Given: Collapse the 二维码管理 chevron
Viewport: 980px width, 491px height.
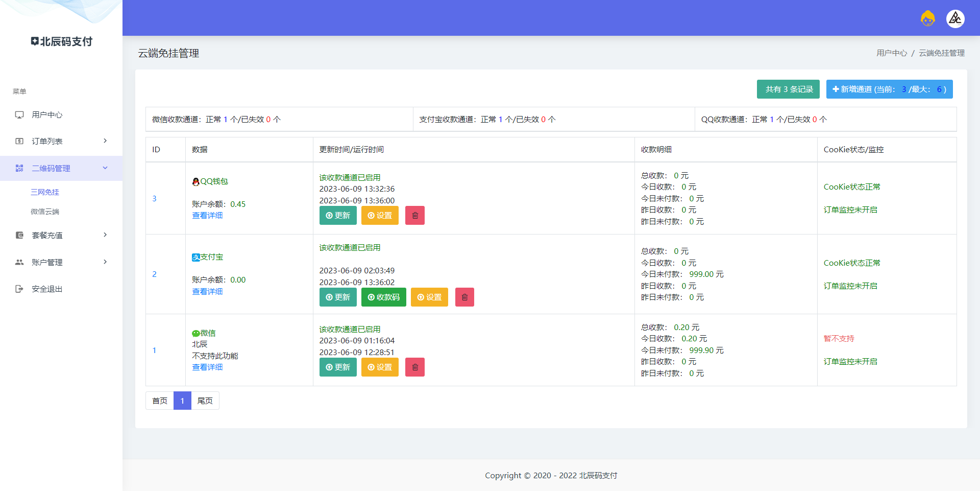Looking at the screenshot, I should pyautogui.click(x=105, y=168).
